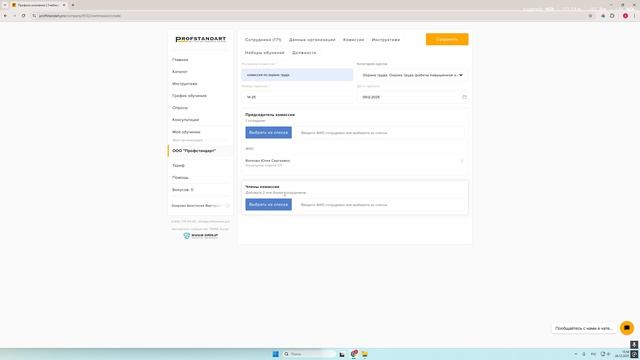Open a new browser tab with plus
The image size is (640, 360).
[x=73, y=5]
